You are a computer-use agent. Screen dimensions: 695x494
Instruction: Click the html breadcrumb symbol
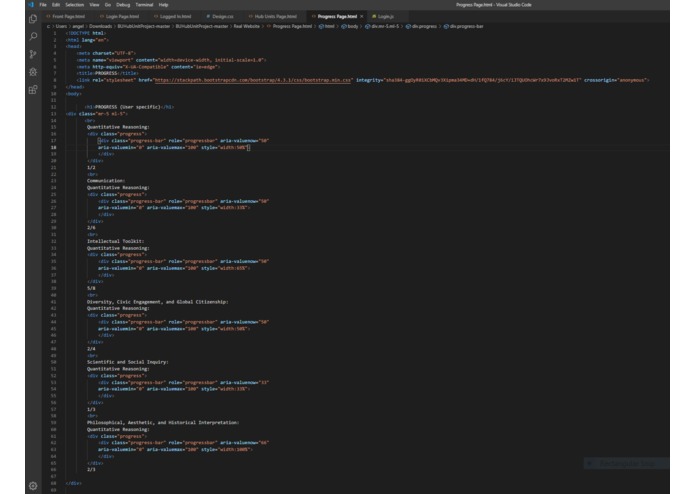pos(329,27)
